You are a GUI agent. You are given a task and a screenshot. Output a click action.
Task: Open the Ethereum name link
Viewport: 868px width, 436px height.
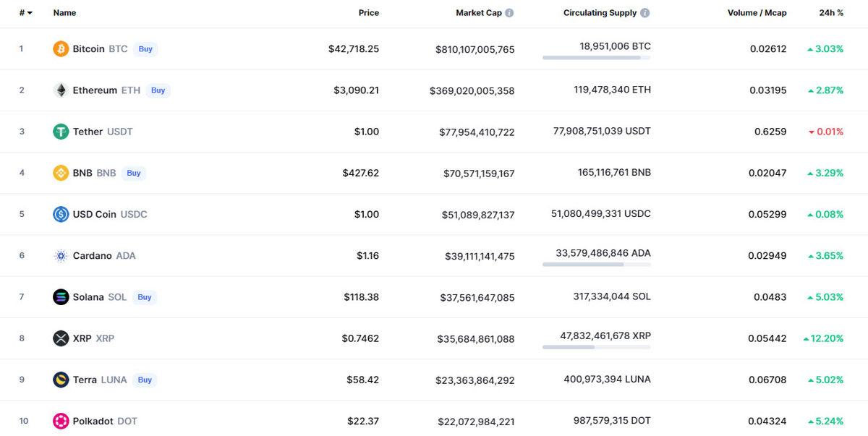tap(94, 90)
